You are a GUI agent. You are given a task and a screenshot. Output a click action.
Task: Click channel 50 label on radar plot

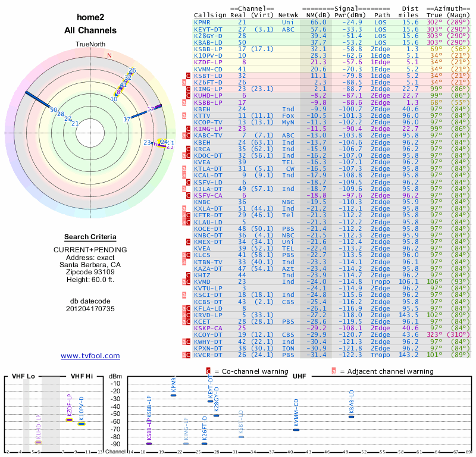coord(54,109)
